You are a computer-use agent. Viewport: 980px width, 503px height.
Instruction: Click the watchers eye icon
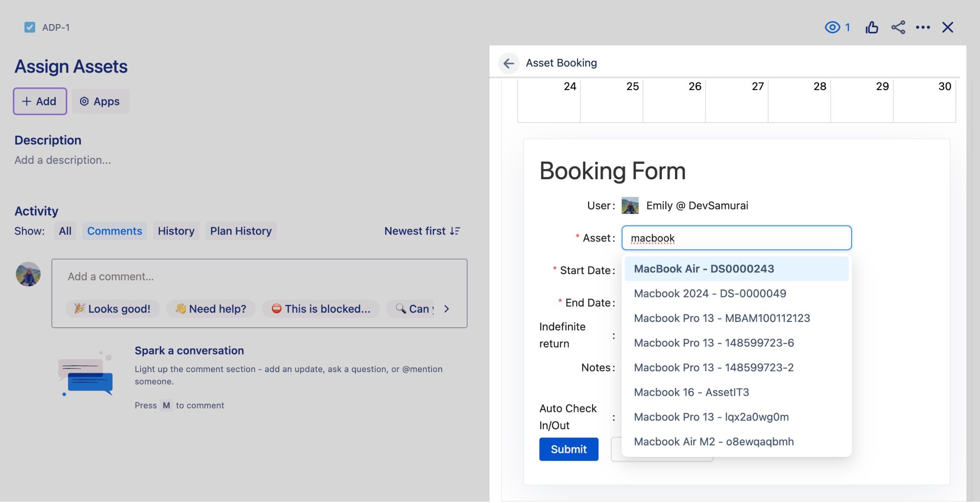pyautogui.click(x=832, y=27)
